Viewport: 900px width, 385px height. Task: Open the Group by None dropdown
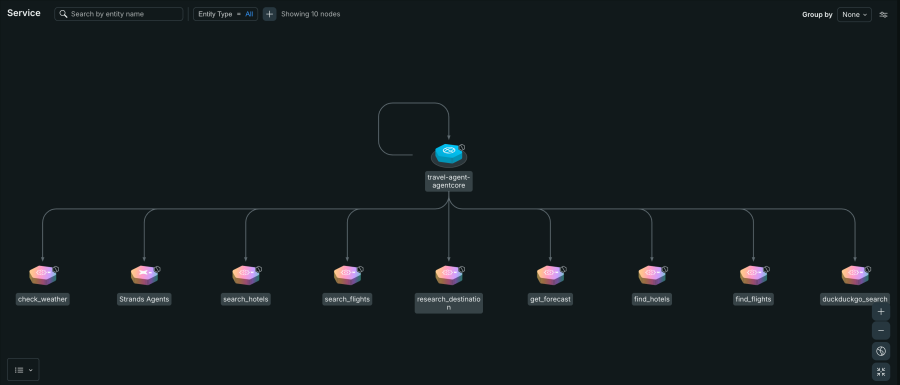(854, 14)
